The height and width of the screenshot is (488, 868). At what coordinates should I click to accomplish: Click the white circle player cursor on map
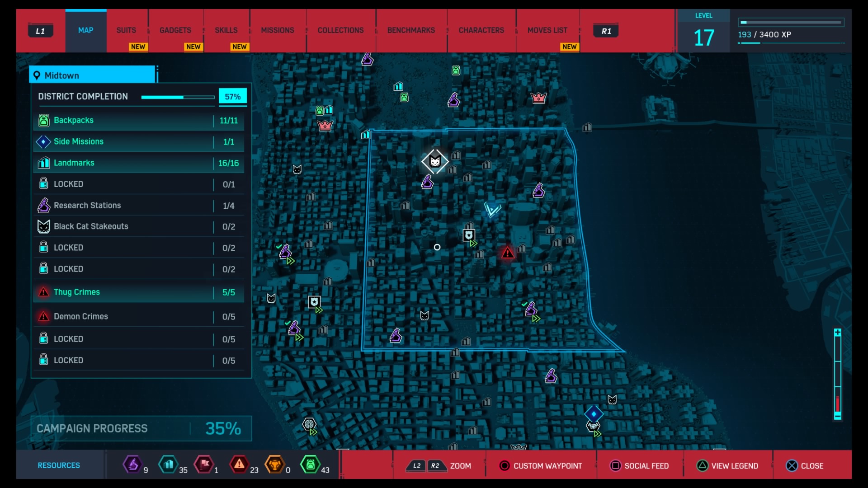click(437, 247)
